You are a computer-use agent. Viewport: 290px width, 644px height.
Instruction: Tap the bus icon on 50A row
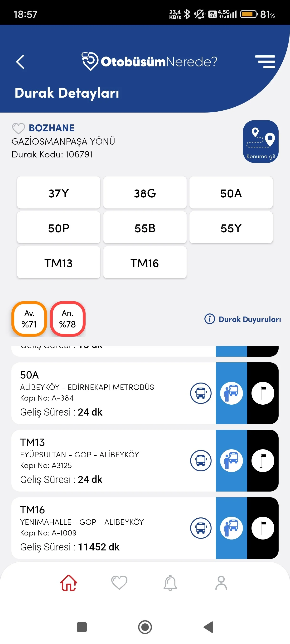[201, 393]
